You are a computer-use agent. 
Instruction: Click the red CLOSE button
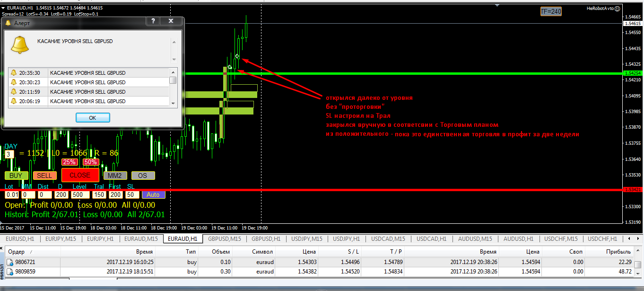[80, 175]
